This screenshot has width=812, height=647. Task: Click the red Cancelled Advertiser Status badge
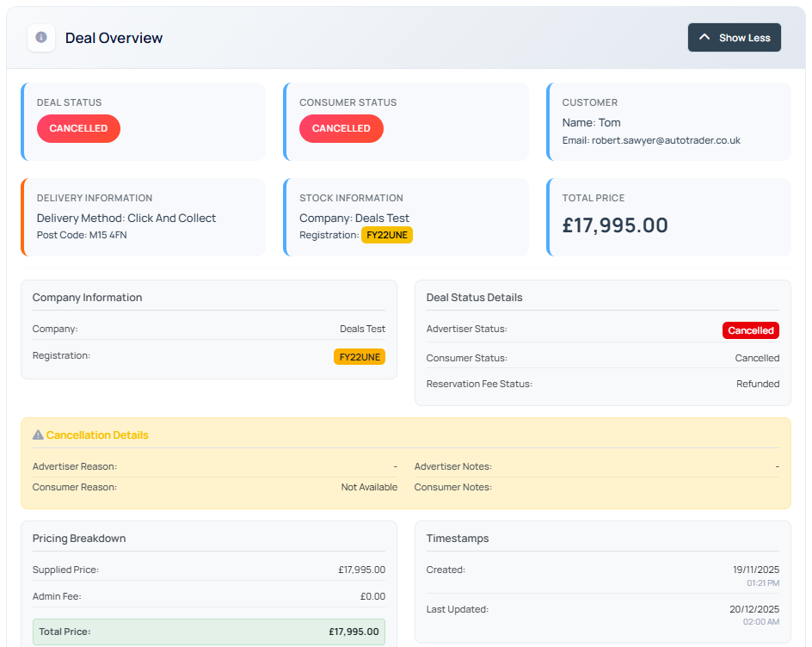pyautogui.click(x=750, y=330)
